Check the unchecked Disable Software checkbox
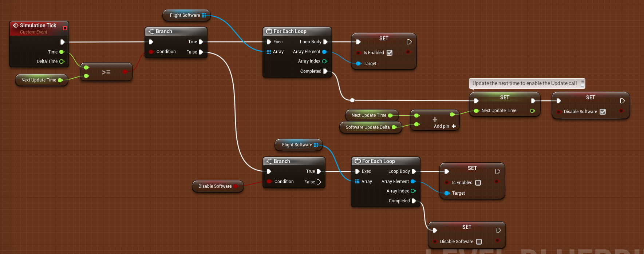The width and height of the screenshot is (644, 254). coord(479,242)
